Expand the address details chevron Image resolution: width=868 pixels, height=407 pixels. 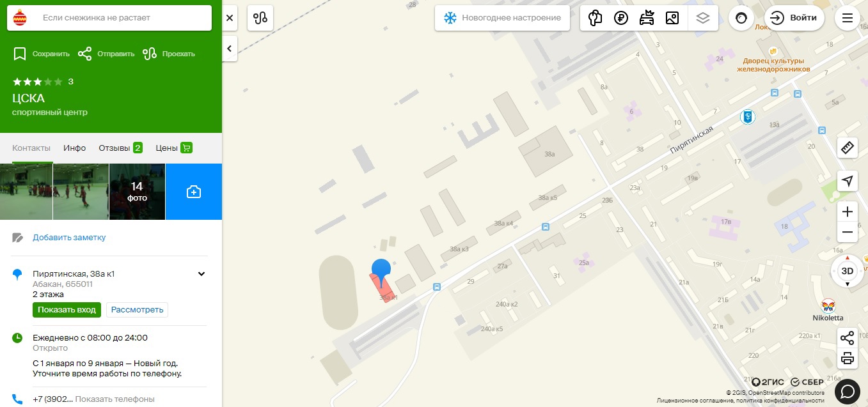click(201, 274)
